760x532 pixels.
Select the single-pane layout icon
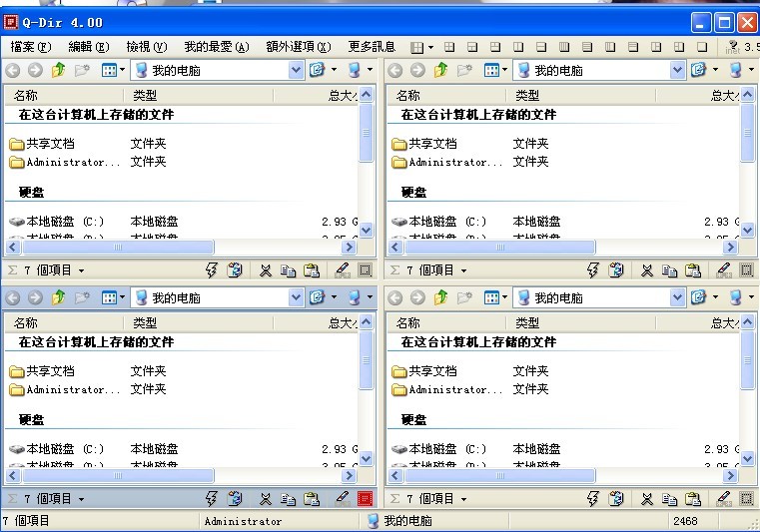click(x=702, y=47)
